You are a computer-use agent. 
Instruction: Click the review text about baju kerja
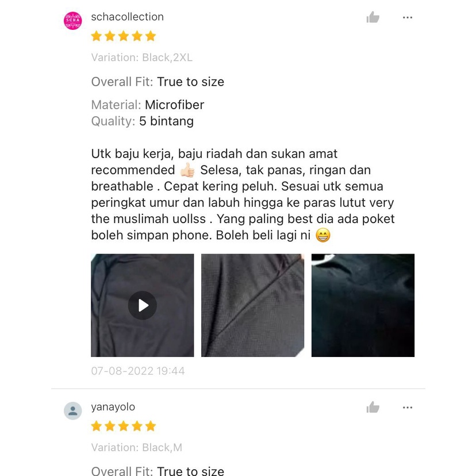pos(243,194)
